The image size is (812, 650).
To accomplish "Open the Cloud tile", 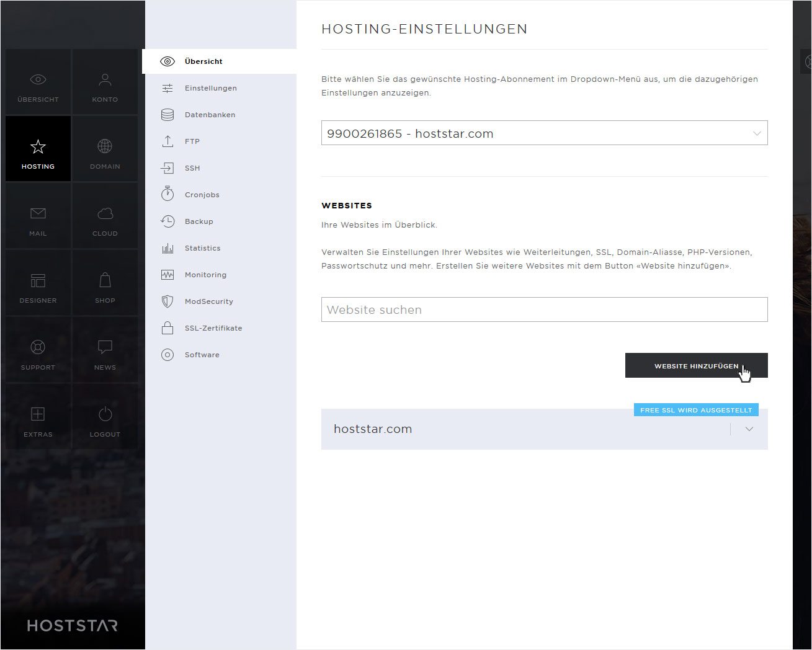I will tap(105, 216).
